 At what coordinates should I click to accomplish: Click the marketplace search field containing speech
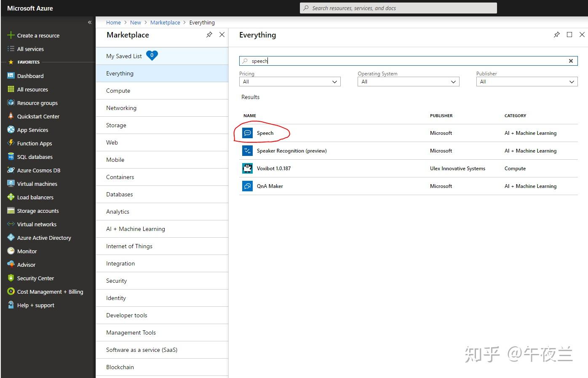point(408,61)
